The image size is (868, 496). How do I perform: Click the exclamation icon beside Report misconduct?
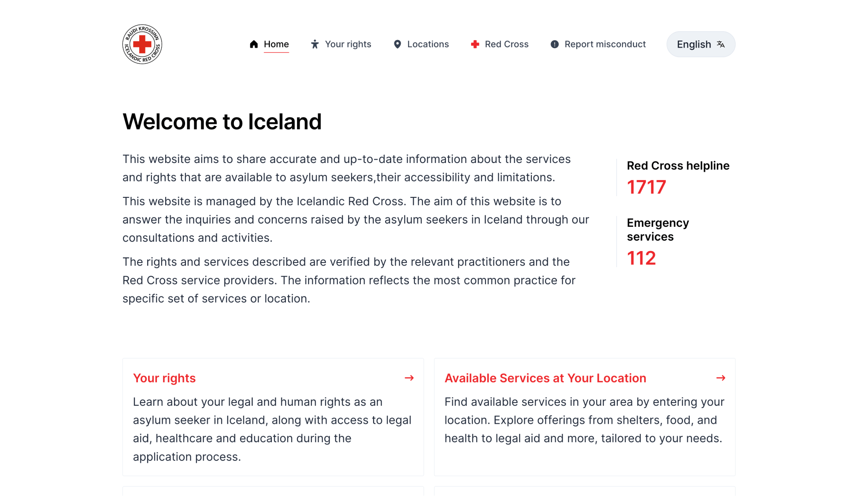click(555, 44)
